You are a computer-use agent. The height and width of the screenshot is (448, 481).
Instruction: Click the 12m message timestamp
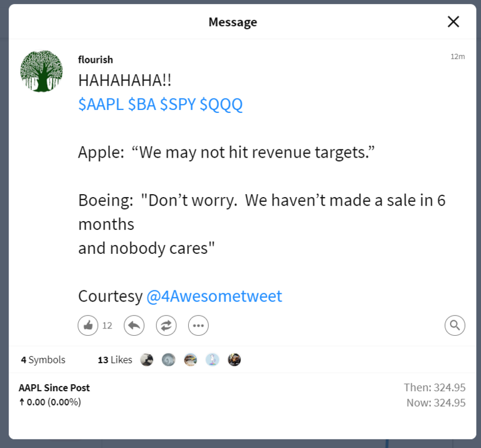pyautogui.click(x=457, y=56)
